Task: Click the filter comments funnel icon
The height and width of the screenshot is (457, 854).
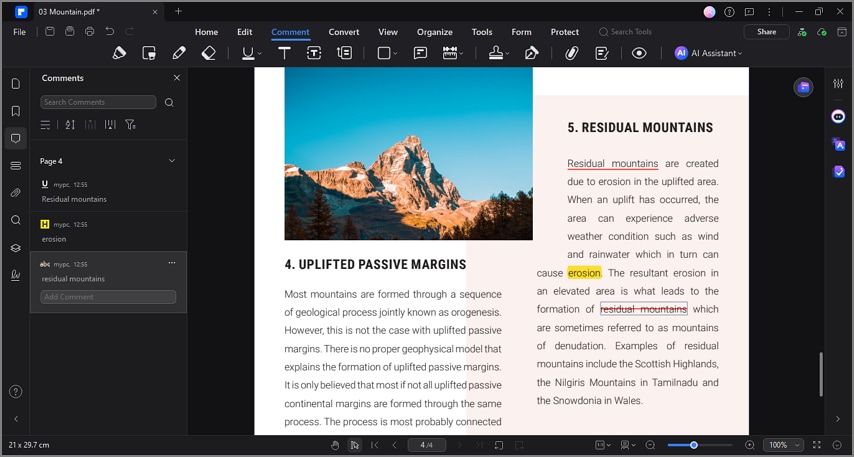Action: point(130,125)
